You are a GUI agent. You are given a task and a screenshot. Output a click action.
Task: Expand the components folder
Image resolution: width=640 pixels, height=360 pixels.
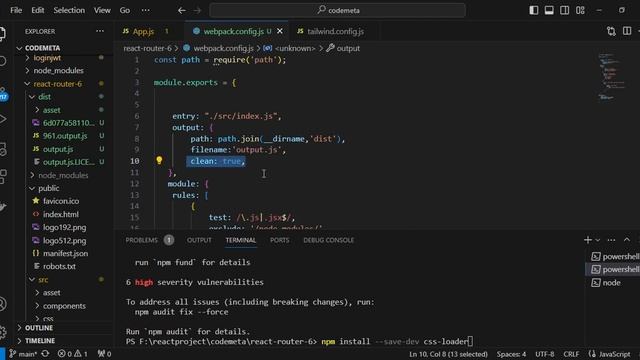coord(64,306)
